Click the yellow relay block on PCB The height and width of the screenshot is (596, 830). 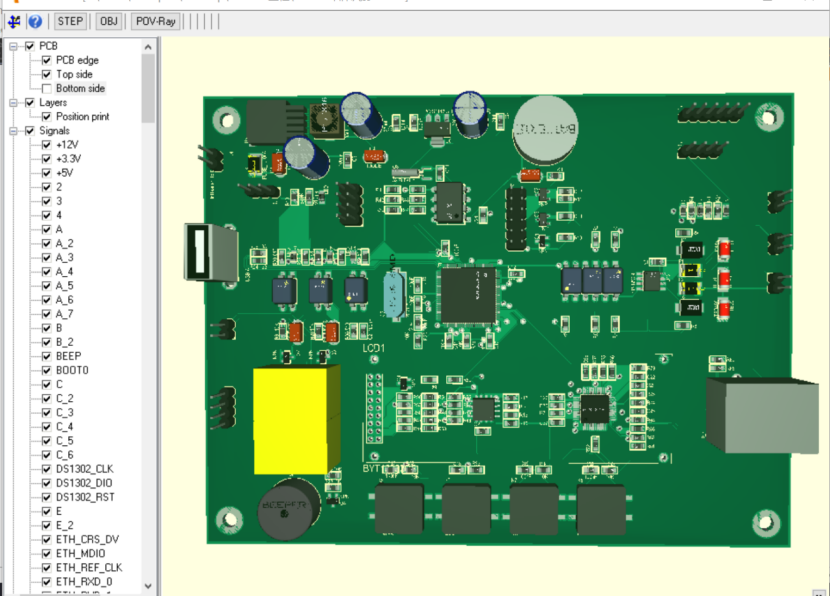(296, 419)
